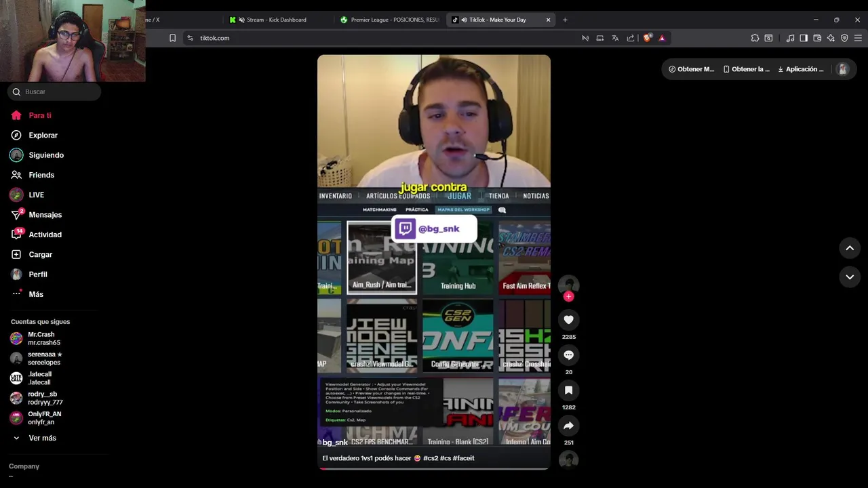
Task: Open comments with the speech bubble icon
Action: click(x=568, y=355)
